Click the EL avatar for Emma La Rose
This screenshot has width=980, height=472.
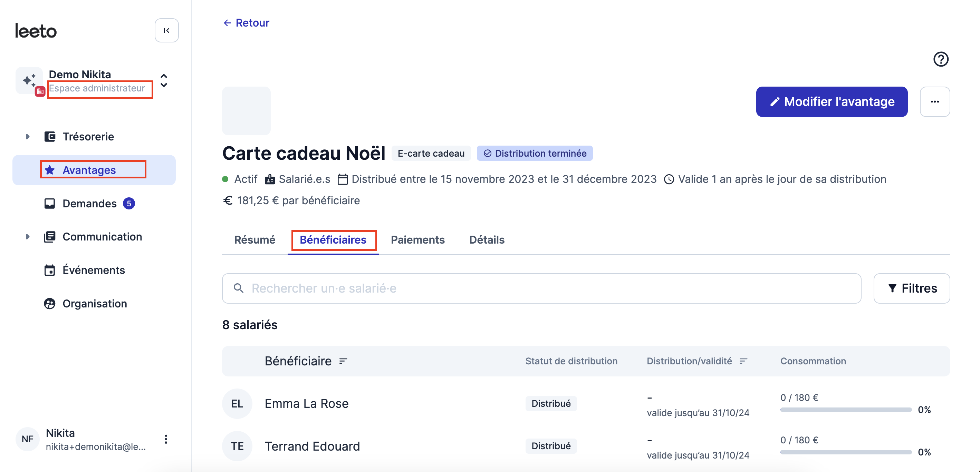click(x=237, y=404)
